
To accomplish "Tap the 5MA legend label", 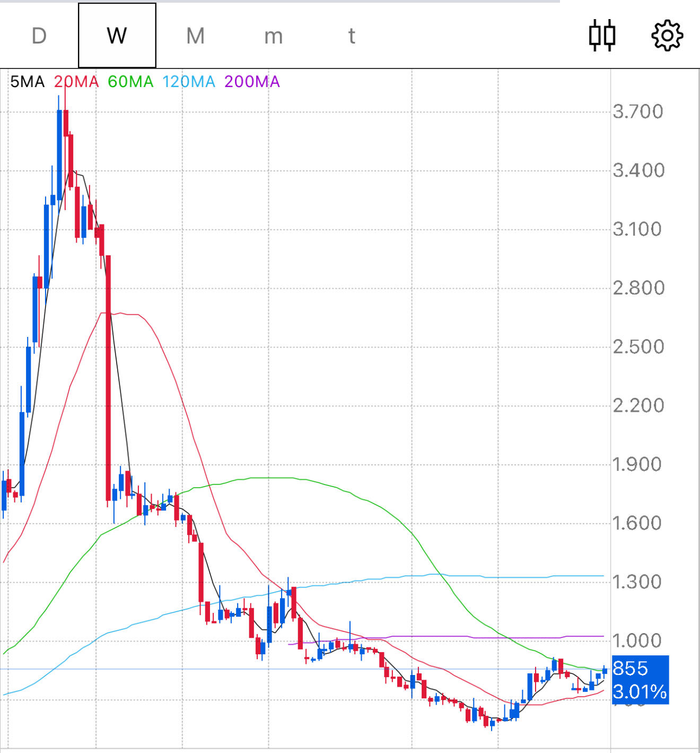I will (28, 82).
